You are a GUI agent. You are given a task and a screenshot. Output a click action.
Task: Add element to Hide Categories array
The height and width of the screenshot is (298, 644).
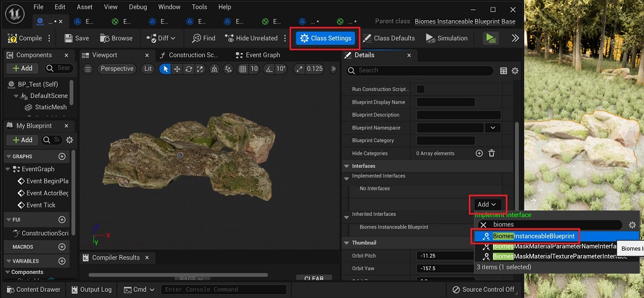(479, 153)
